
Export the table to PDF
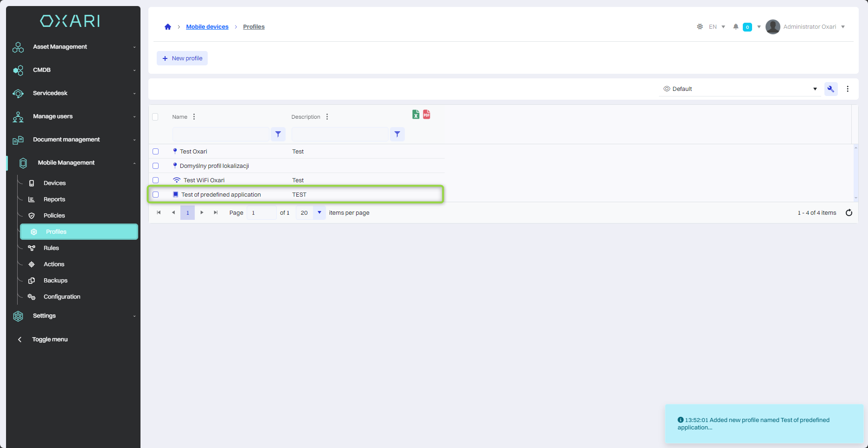427,115
